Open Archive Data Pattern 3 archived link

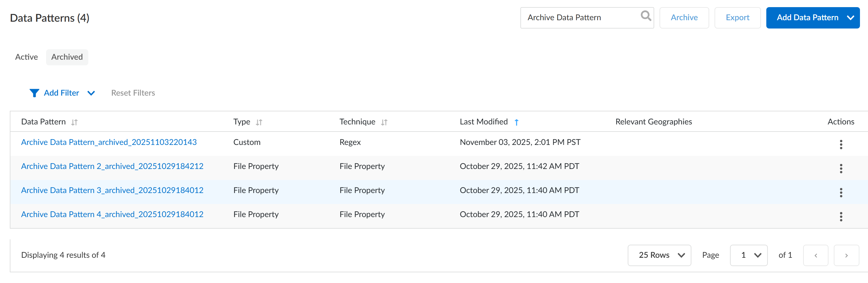click(112, 190)
